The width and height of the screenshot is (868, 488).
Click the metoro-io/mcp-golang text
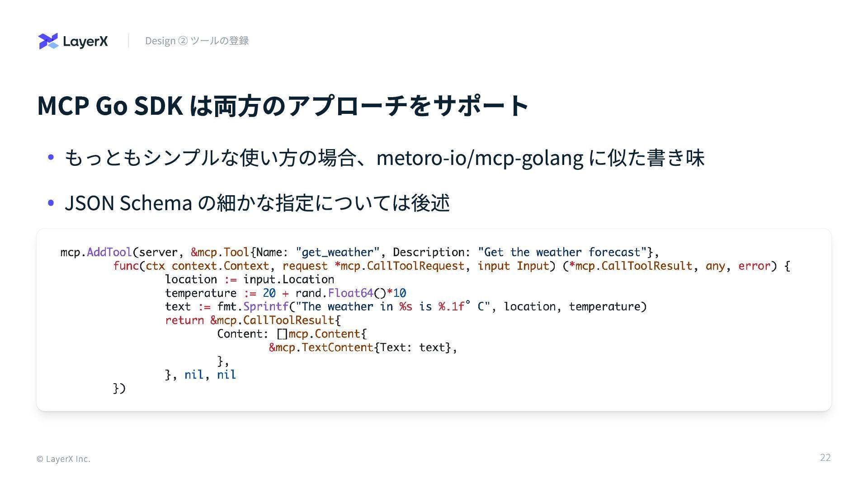point(479,158)
